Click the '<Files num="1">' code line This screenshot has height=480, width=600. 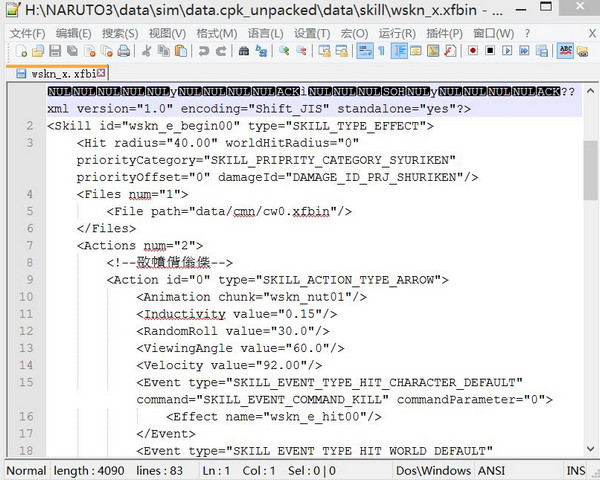(x=132, y=194)
